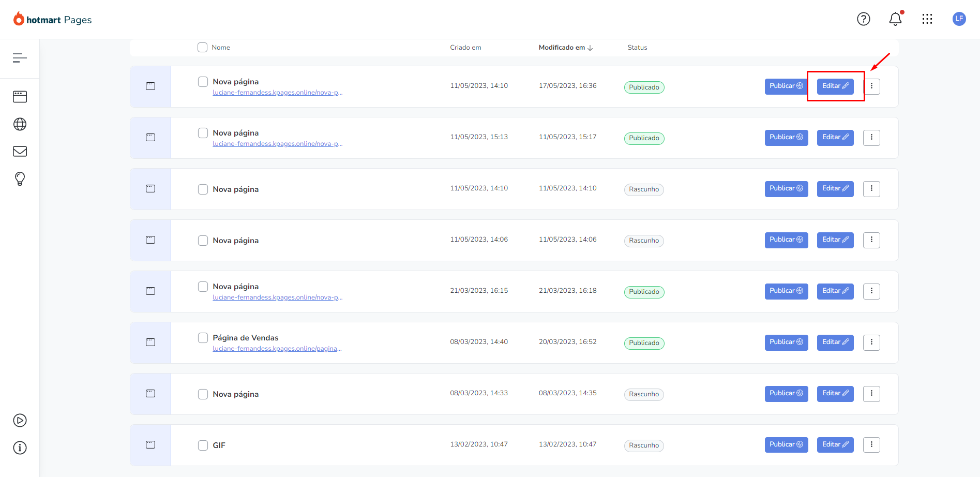The image size is (980, 477).
Task: Publish the page modified 17/05/2023
Action: 786,86
